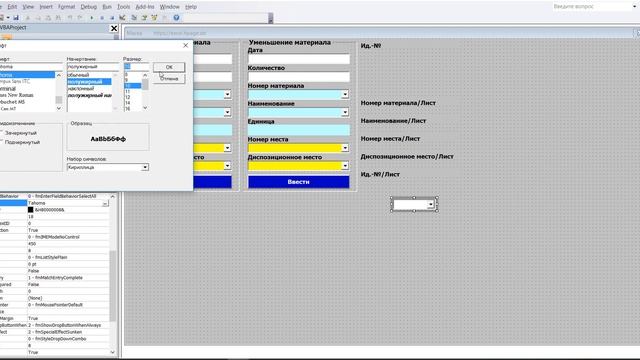Click the Save icon in the toolbar
This screenshot has width=640, height=360.
coord(16,18)
